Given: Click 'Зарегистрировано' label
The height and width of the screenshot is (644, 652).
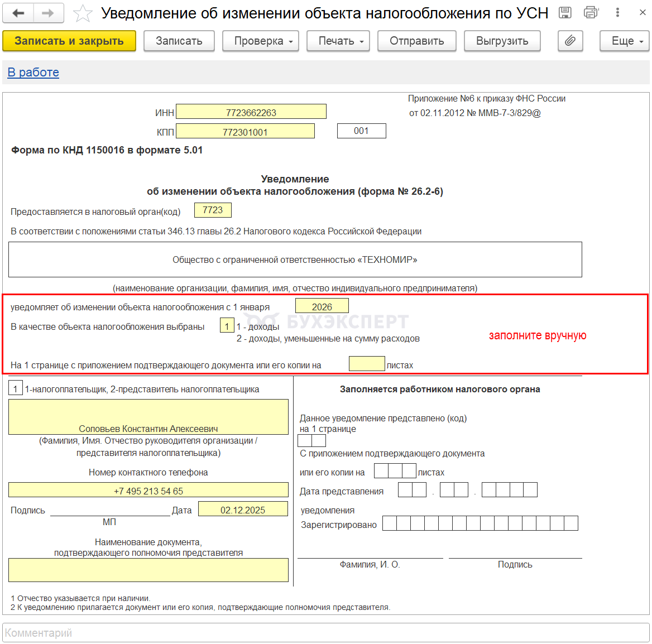Looking at the screenshot, I should [339, 525].
